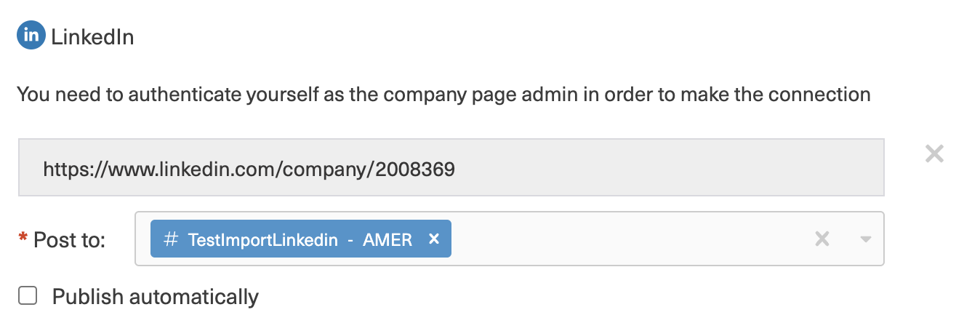Clear all Post to selections
Screen dimensions: 980x323
pos(822,239)
